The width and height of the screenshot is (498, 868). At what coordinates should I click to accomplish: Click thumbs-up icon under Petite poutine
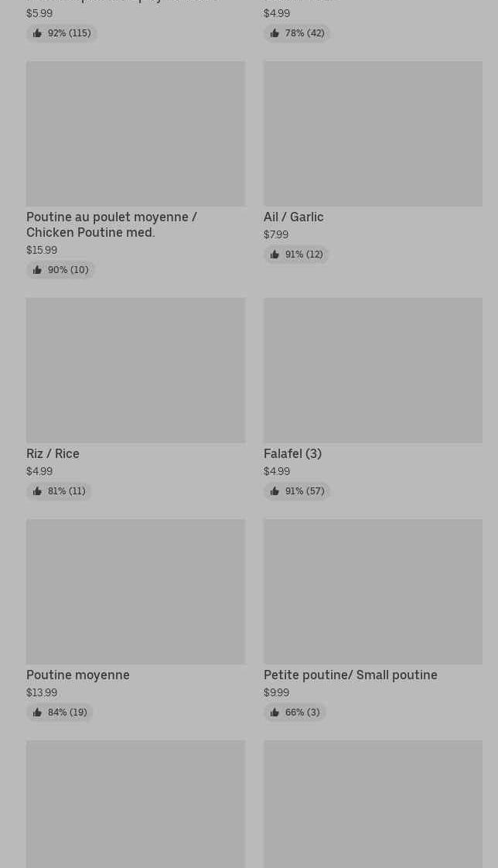(275, 713)
